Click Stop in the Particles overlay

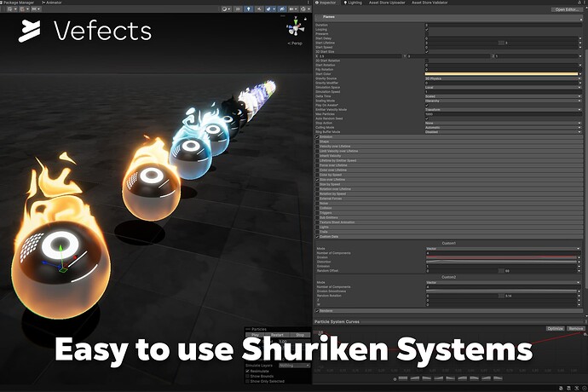[x=300, y=335]
